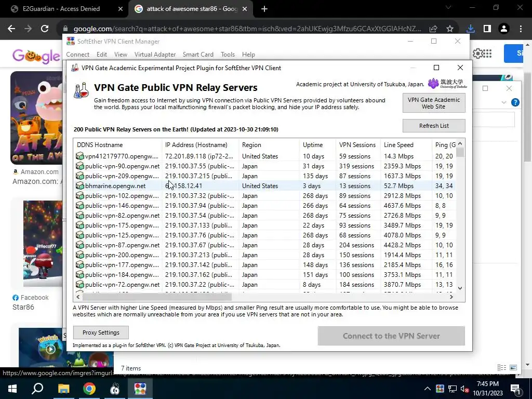Open a new Chrome tab
The width and height of the screenshot is (532, 399).
(x=264, y=9)
